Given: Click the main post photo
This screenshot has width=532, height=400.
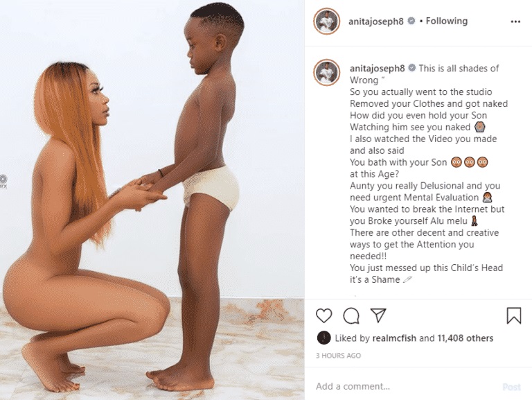Looking at the screenshot, I should [152, 200].
